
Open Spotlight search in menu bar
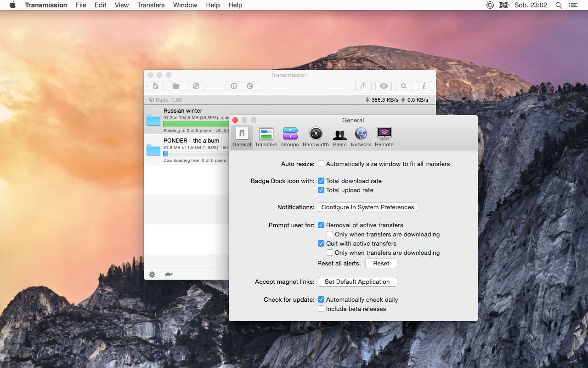pos(559,5)
